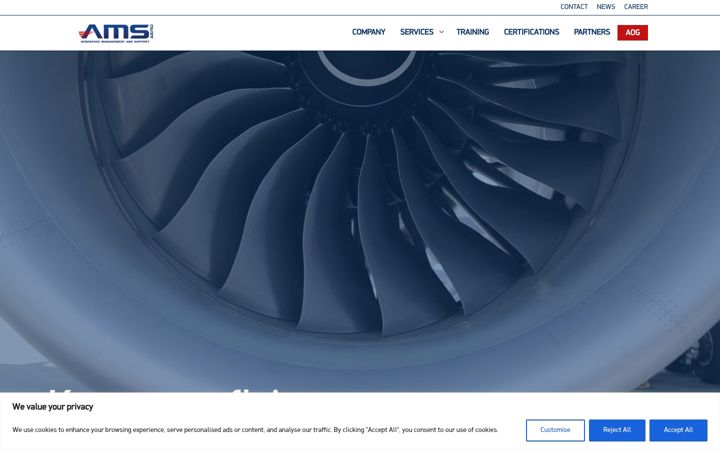This screenshot has height=450, width=720.
Task: Click the Customise cookies button
Action: tap(555, 430)
